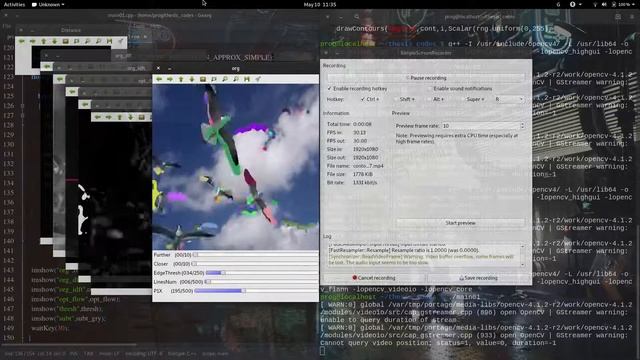Zoom in using the Distance window toolbar
The height and width of the screenshot is (360, 640).
(x=87, y=41)
